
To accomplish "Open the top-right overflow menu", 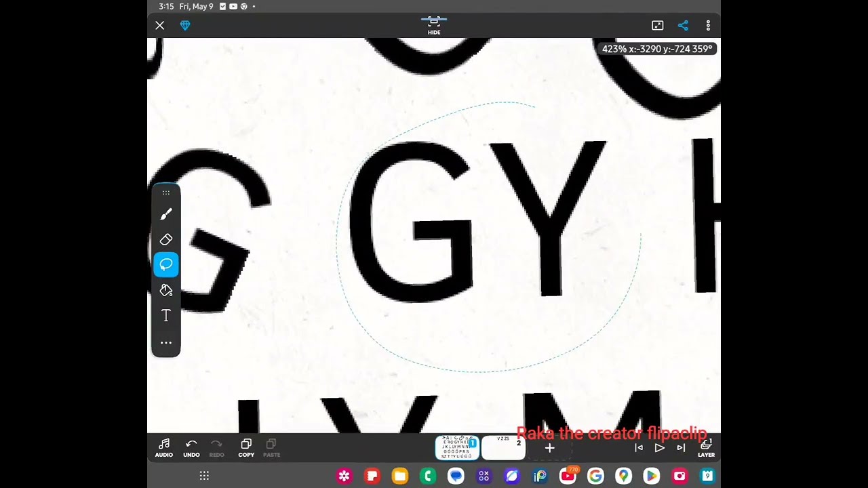I will [x=708, y=25].
